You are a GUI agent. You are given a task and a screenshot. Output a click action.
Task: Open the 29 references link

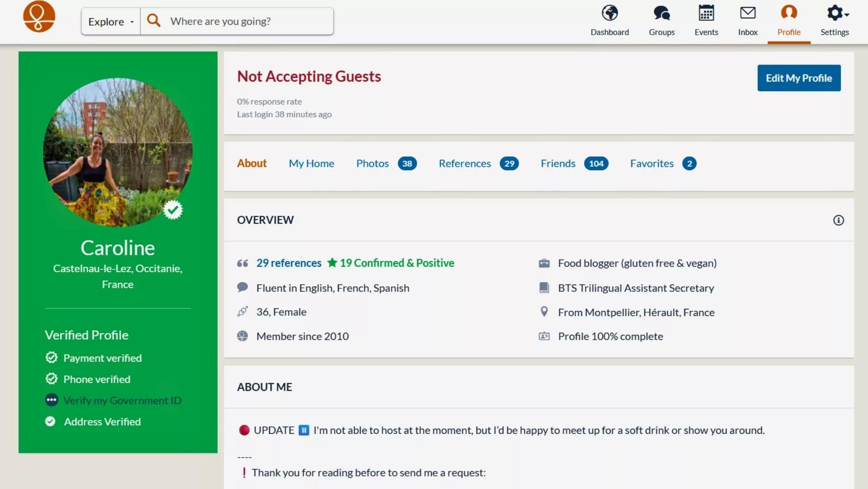(x=289, y=263)
